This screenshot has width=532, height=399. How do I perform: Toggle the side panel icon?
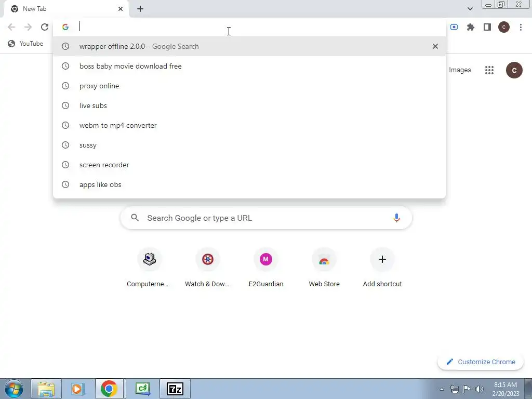click(x=487, y=27)
